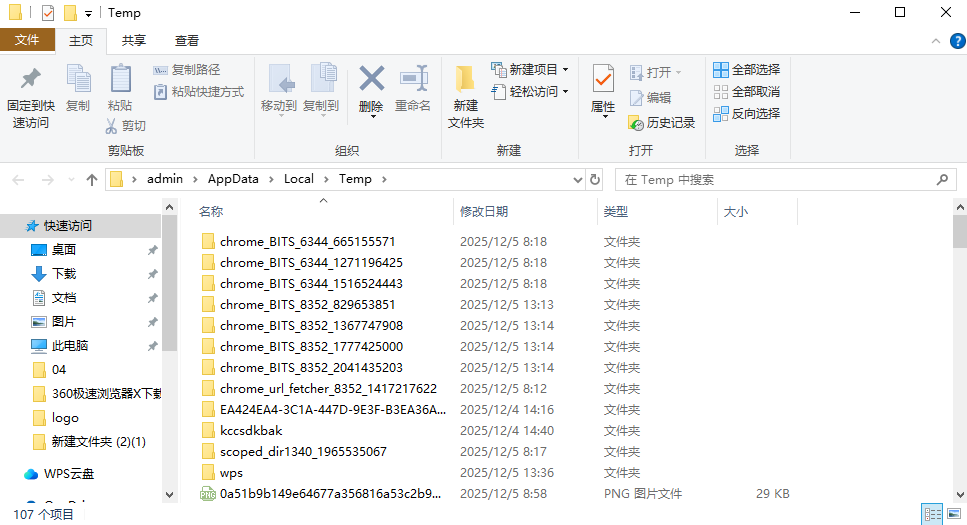
Task: Open recent locations dropdown arrow
Action: (72, 180)
